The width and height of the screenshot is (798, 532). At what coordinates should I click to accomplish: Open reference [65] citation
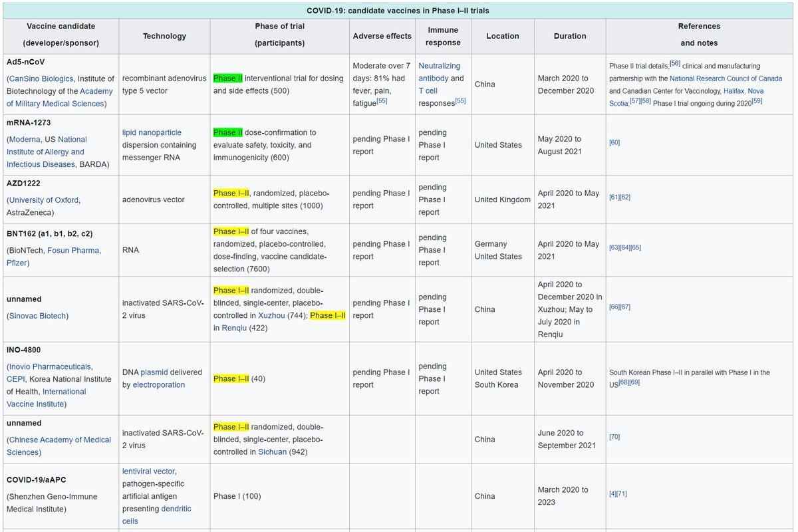pos(636,247)
